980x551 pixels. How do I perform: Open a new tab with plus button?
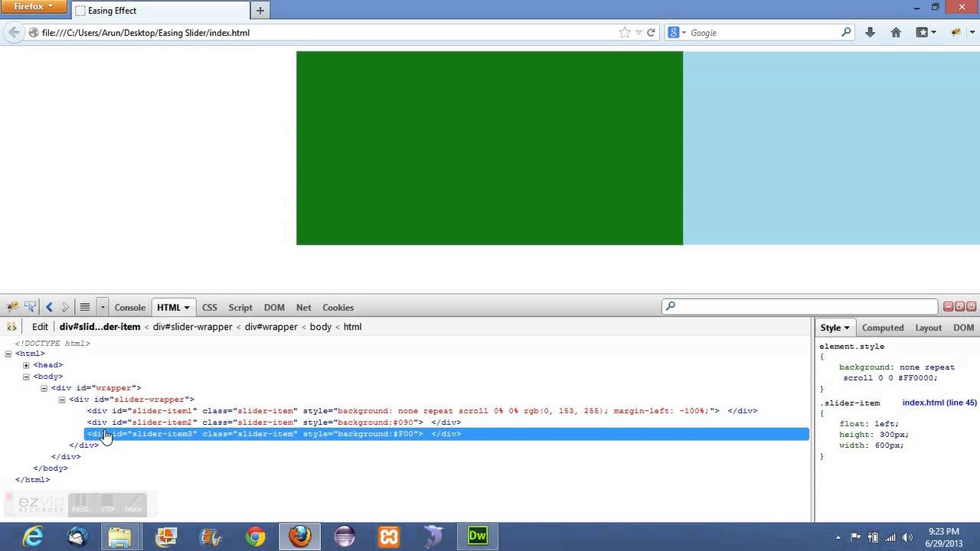260,11
